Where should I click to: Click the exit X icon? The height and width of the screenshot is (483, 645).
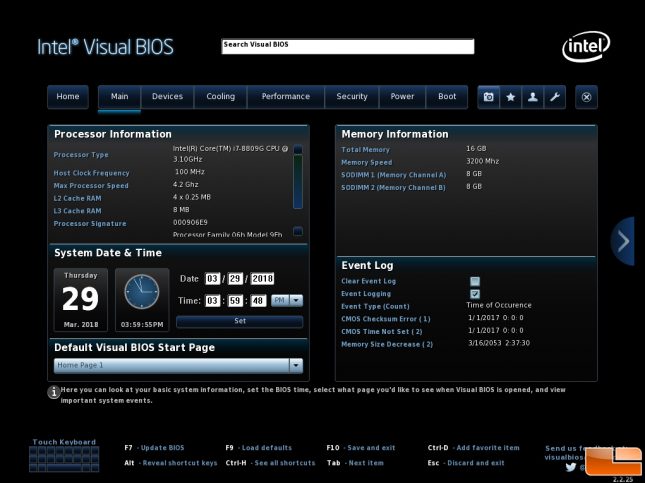pyautogui.click(x=586, y=97)
